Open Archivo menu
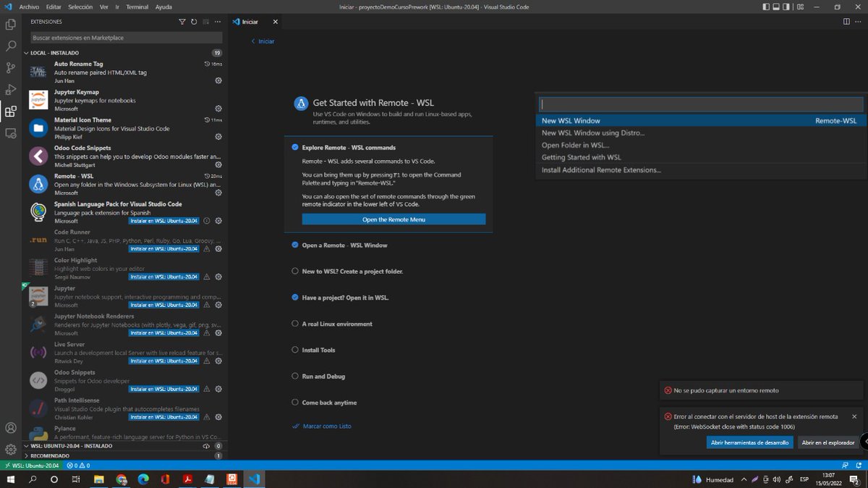The height and width of the screenshot is (488, 868). [x=29, y=7]
